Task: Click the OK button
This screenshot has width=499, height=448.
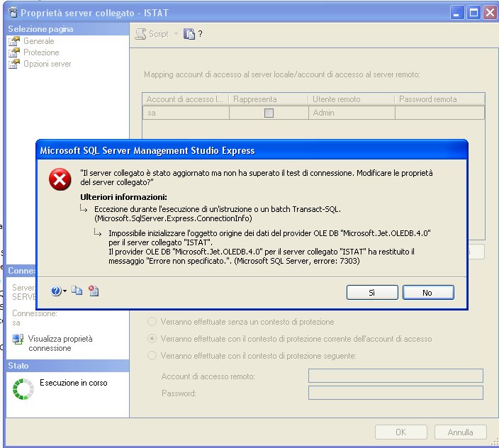Action: [401, 432]
